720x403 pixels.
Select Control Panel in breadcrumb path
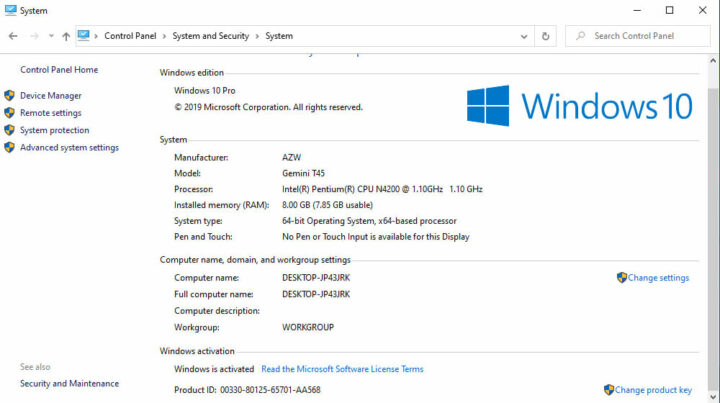point(130,36)
